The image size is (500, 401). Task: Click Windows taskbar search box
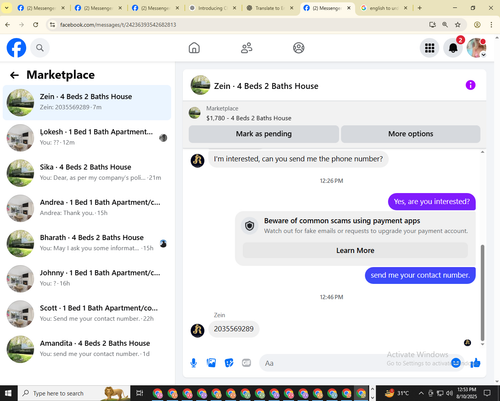point(74,393)
